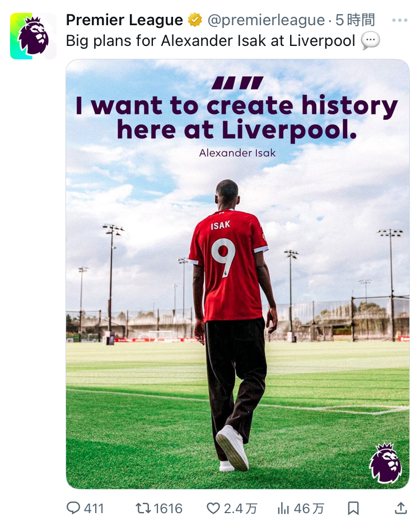
Task: Click the lion logo watermark in image
Action: coord(385,463)
